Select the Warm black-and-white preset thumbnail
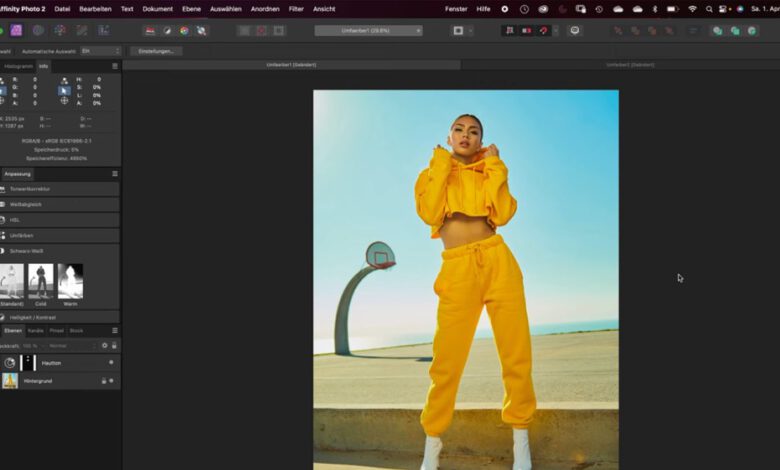Image resolution: width=780 pixels, height=470 pixels. tap(70, 281)
